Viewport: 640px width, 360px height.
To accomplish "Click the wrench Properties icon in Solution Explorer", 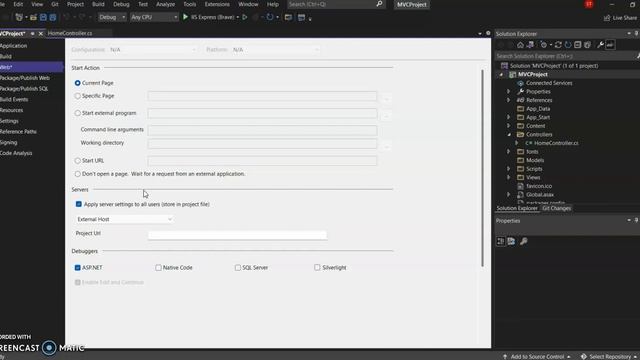I will (x=600, y=45).
